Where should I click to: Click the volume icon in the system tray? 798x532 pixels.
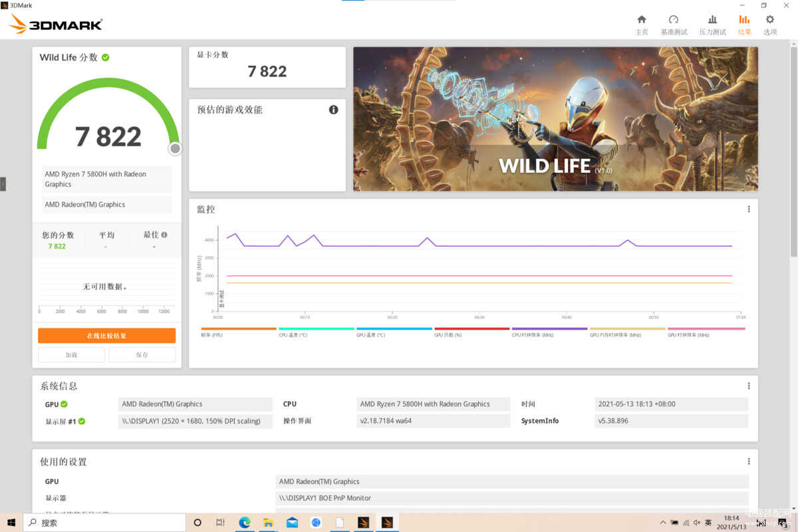(697, 523)
